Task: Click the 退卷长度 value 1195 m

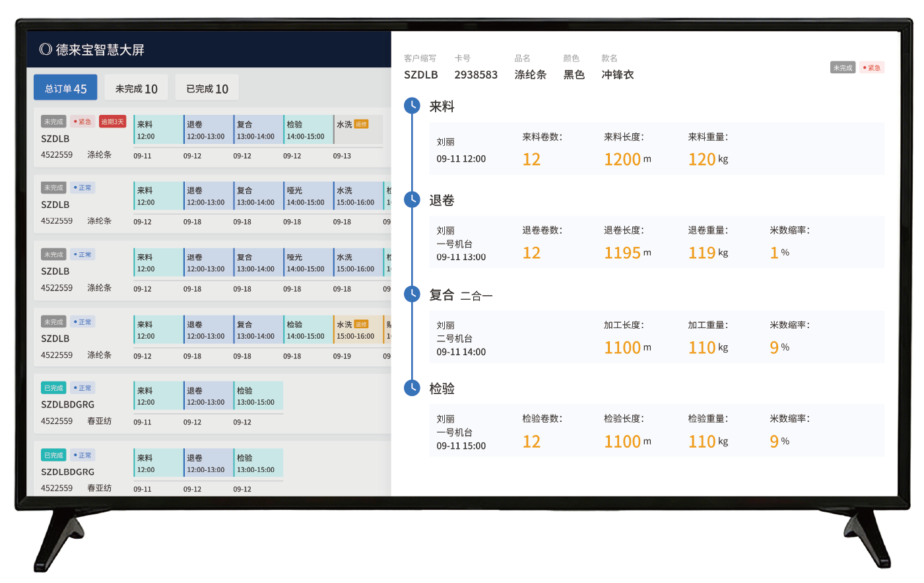Action: point(627,253)
